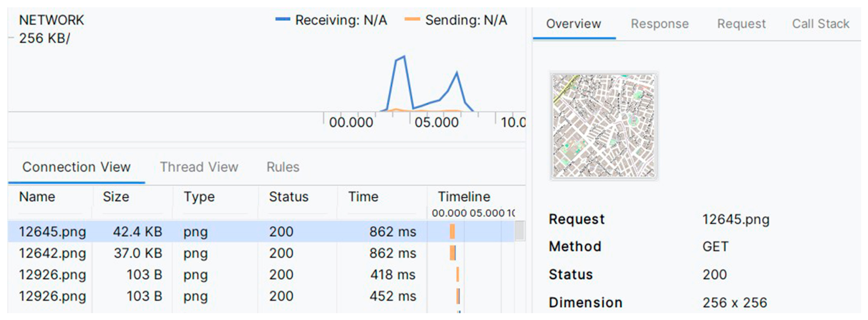
Task: Sort connections by Time column header
Action: [x=363, y=197]
